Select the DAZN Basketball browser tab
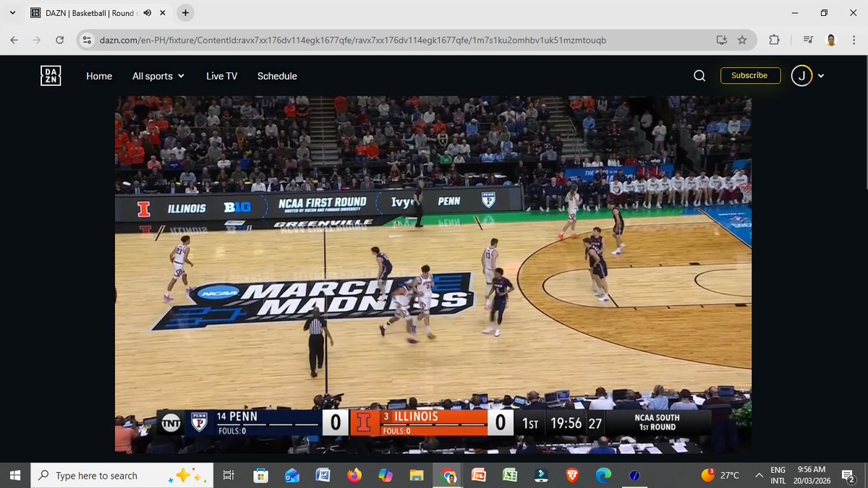 tap(98, 13)
